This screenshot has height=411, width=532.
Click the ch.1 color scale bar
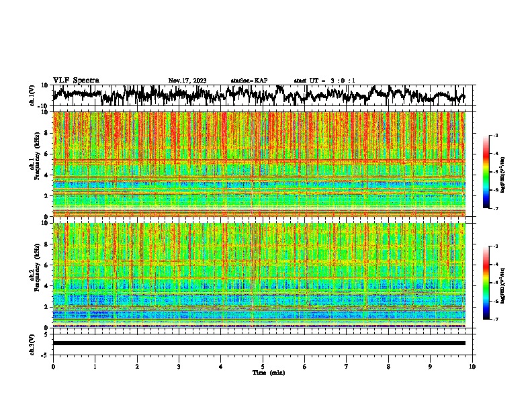486,172
